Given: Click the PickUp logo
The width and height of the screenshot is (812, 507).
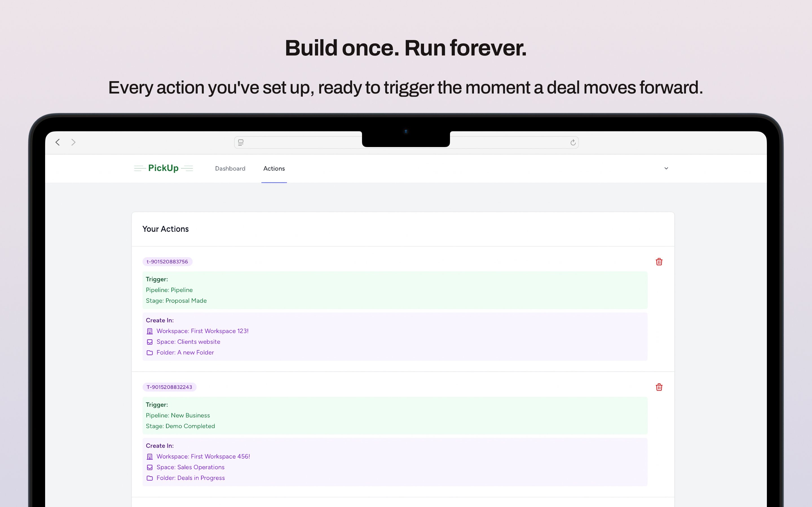Looking at the screenshot, I should pos(164,168).
